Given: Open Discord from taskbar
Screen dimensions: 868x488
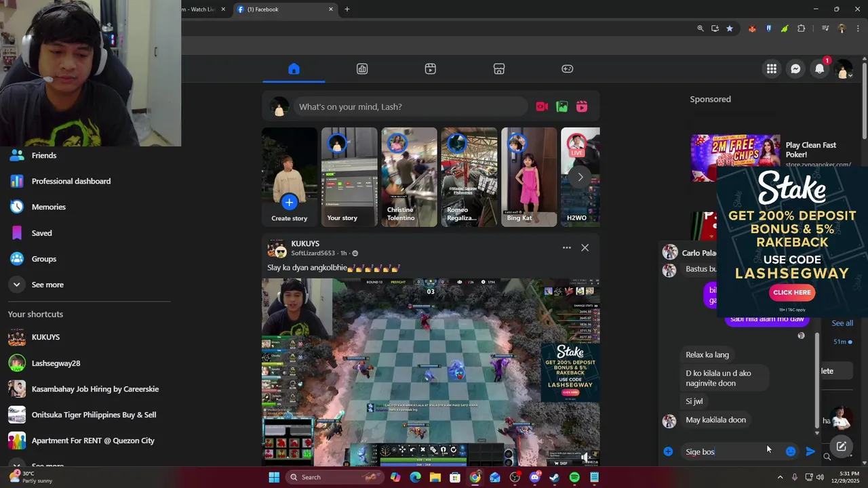Looking at the screenshot, I should pyautogui.click(x=534, y=477).
